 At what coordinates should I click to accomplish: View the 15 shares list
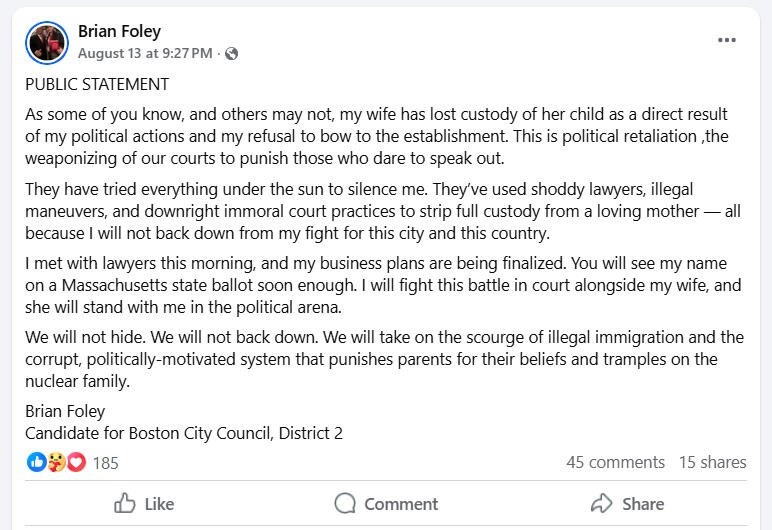712,463
